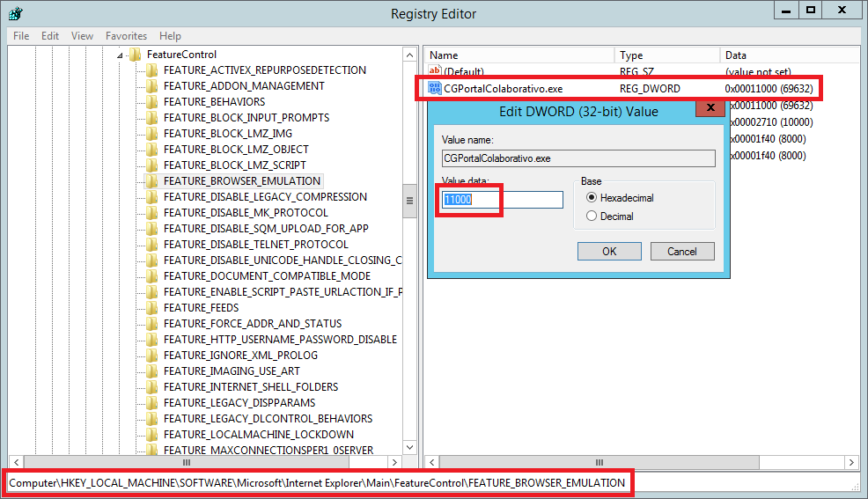Screen dimensions: 868x499
Task: Cancel the Edit DWORD dialog
Action: (x=682, y=251)
